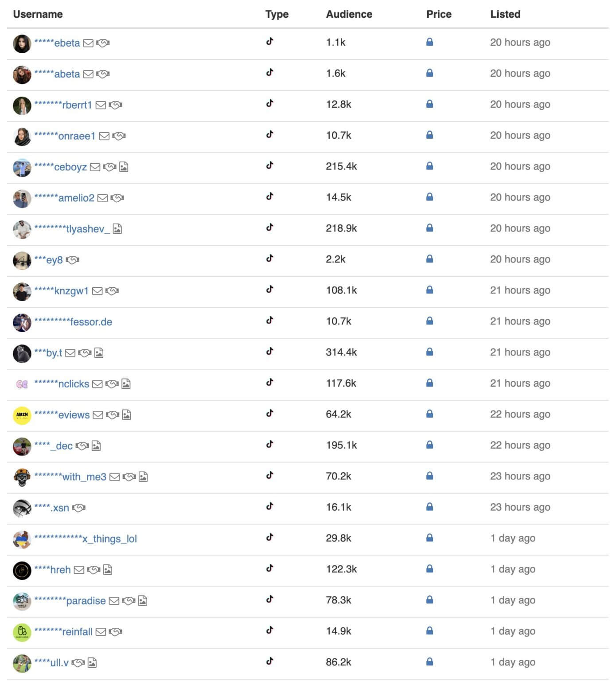Click the TikTok icon for ********reinfall
Viewport: 616px width, 681px height.
click(269, 630)
